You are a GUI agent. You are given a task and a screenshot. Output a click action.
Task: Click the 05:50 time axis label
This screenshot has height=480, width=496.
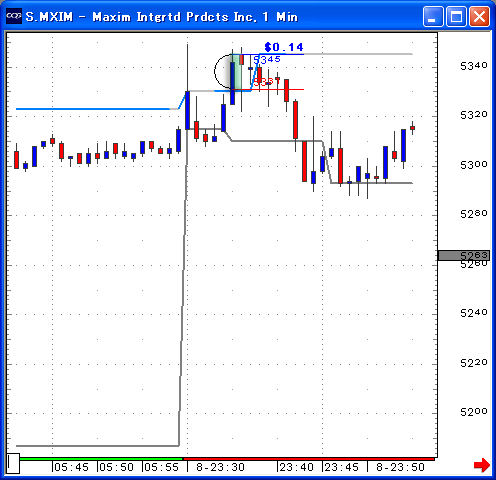(x=117, y=467)
